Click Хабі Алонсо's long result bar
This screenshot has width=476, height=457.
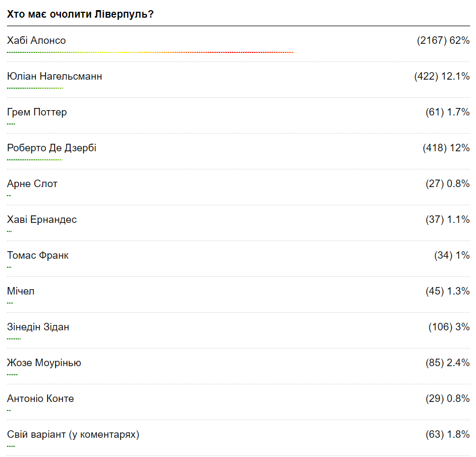pyautogui.click(x=150, y=52)
